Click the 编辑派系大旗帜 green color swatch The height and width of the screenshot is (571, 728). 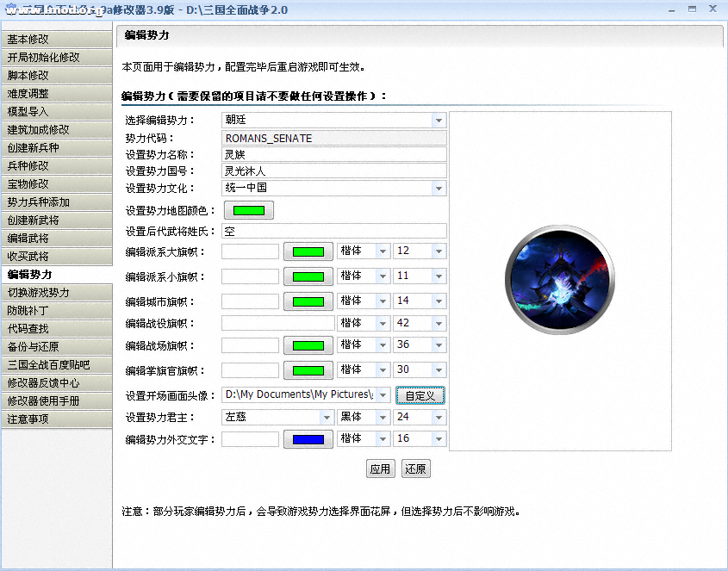(308, 251)
